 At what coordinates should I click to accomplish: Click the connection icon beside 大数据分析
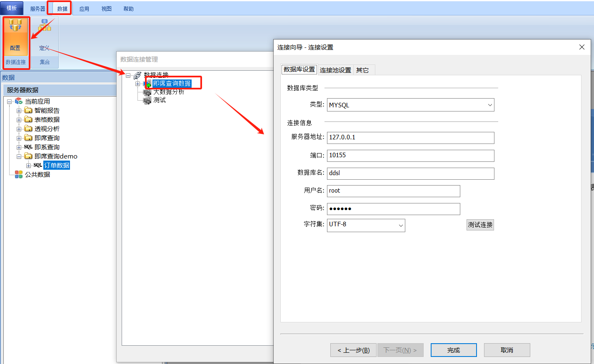147,92
